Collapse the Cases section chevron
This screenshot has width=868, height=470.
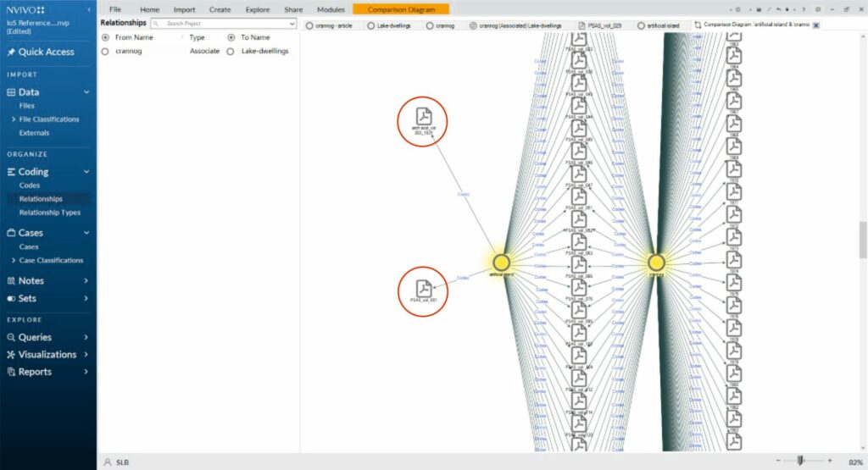(x=86, y=233)
